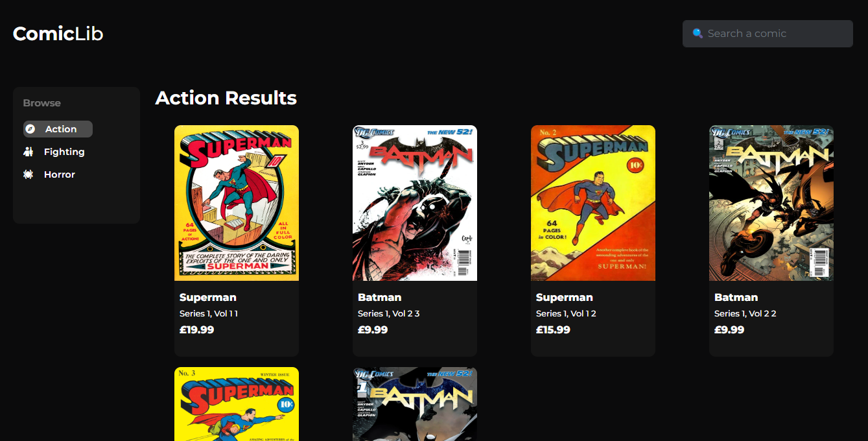The height and width of the screenshot is (441, 868).
Task: Click the spider icon beside Horror
Action: tap(28, 174)
